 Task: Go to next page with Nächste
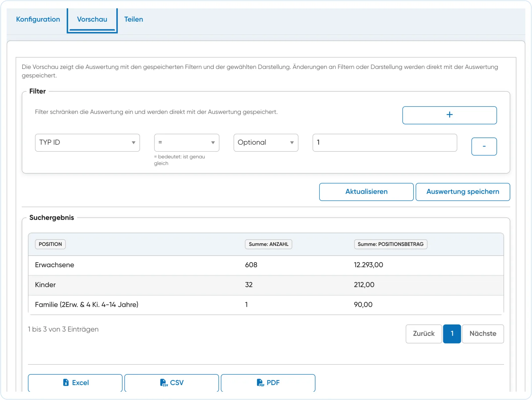pyautogui.click(x=483, y=334)
